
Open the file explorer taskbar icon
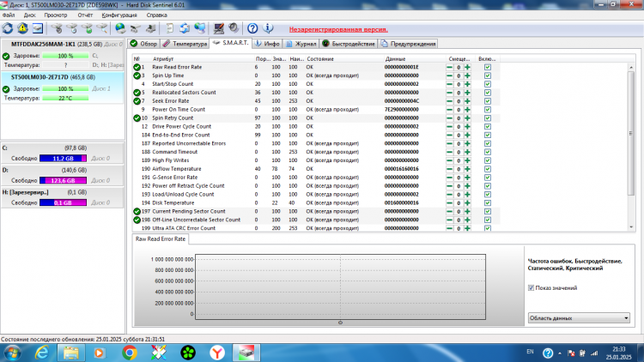click(70, 353)
